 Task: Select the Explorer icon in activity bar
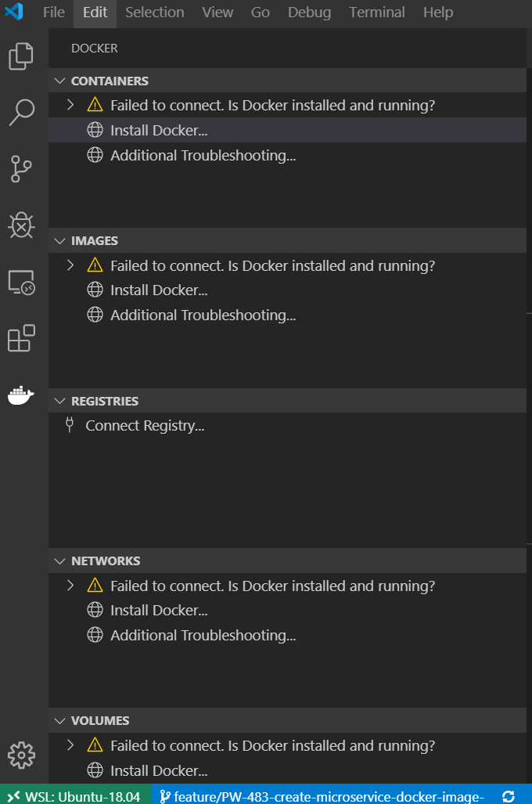pyautogui.click(x=20, y=56)
